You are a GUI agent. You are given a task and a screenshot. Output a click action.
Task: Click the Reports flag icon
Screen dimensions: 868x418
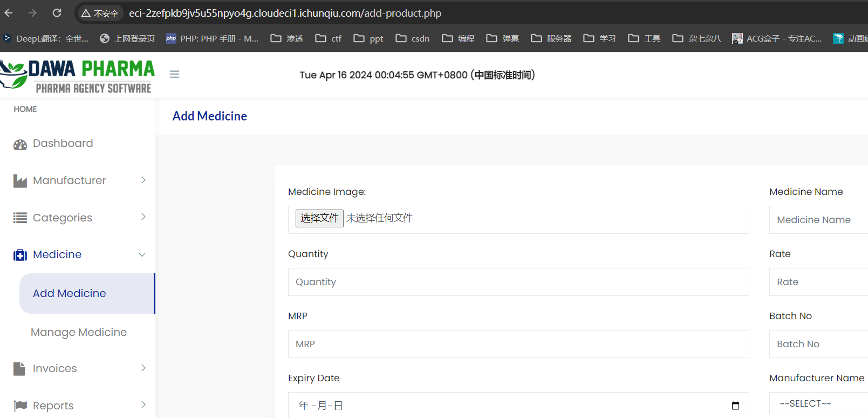(x=20, y=406)
